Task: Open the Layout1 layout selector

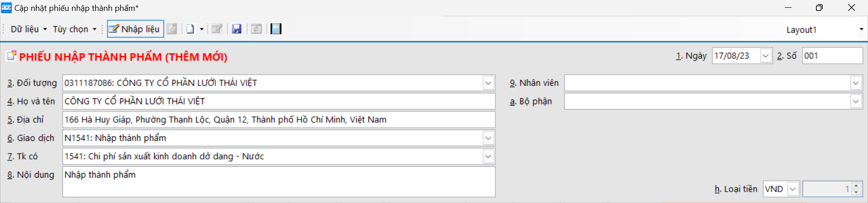Action: point(861,29)
